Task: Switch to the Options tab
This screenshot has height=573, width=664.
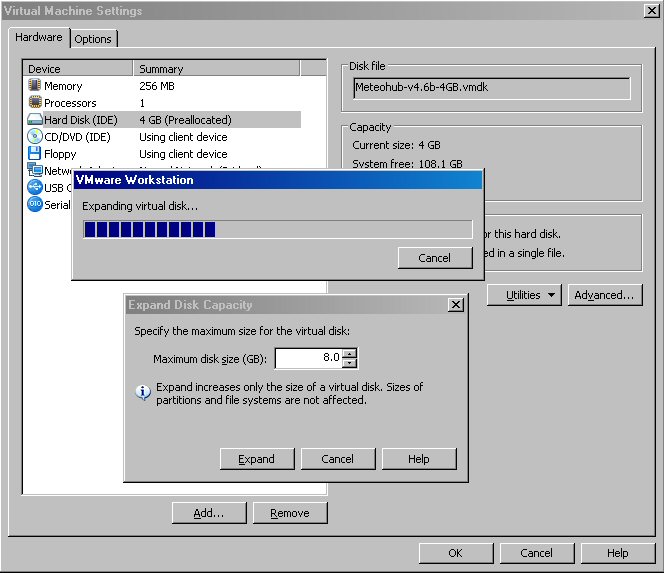Action: (x=93, y=39)
